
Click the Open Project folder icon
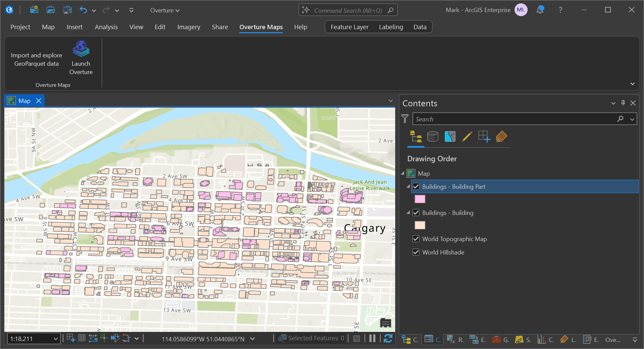point(51,10)
